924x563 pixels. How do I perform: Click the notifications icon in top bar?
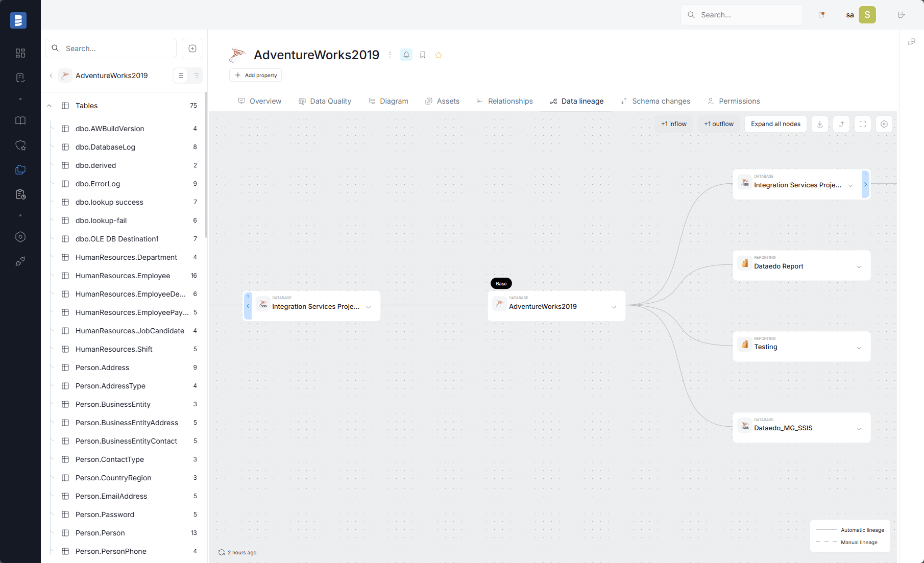(x=821, y=15)
